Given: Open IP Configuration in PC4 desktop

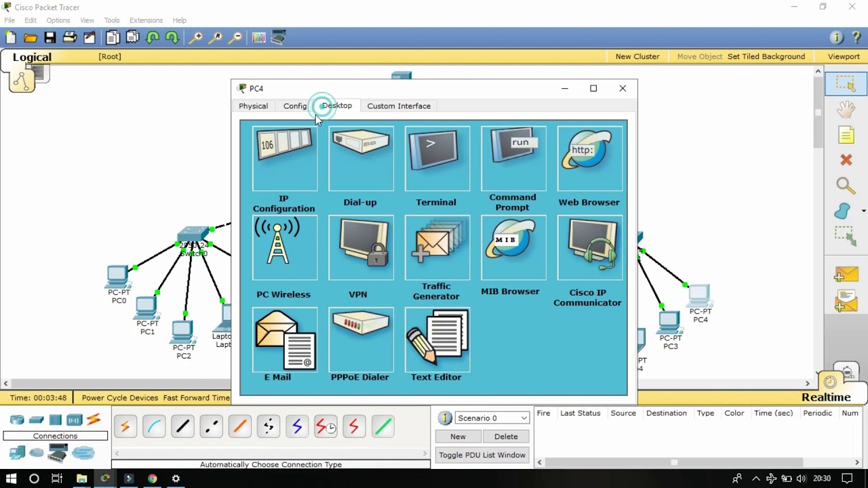Looking at the screenshot, I should point(285,159).
